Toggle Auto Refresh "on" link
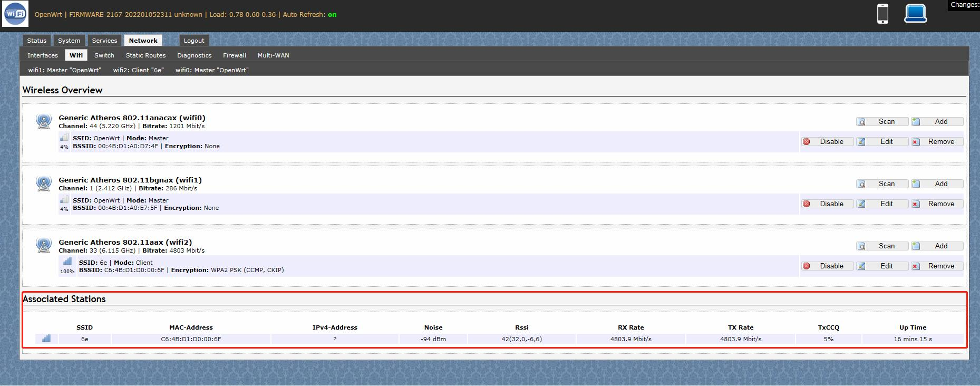Image resolution: width=980 pixels, height=386 pixels. pos(332,15)
